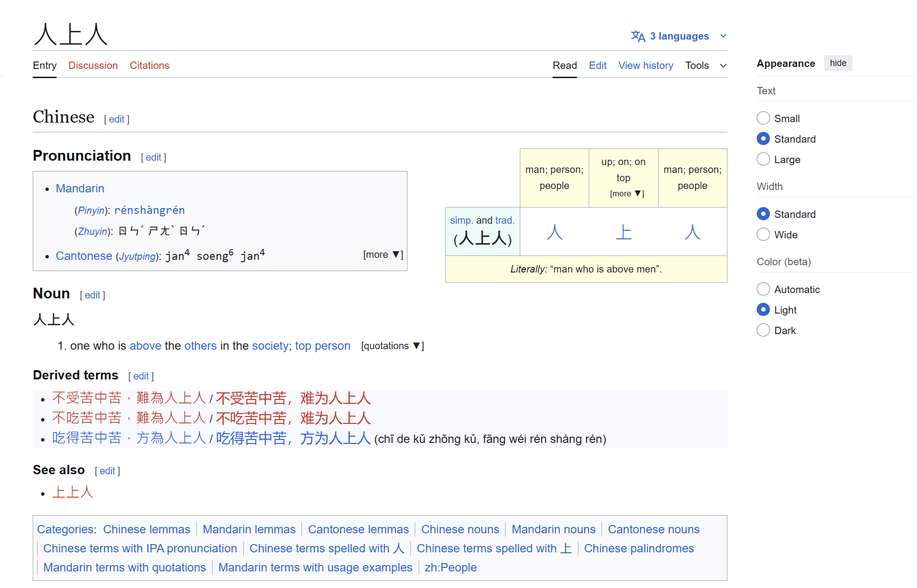Open the 'top person' link

pyautogui.click(x=322, y=346)
